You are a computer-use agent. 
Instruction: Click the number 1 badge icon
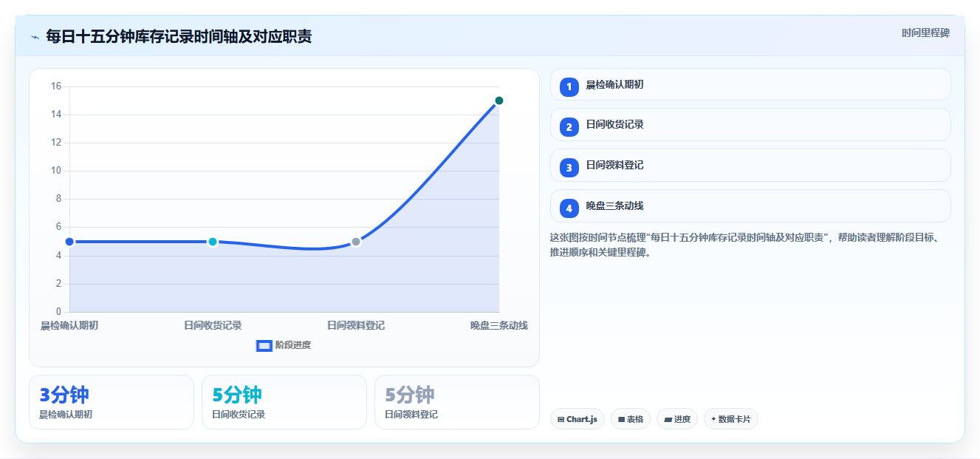(569, 87)
